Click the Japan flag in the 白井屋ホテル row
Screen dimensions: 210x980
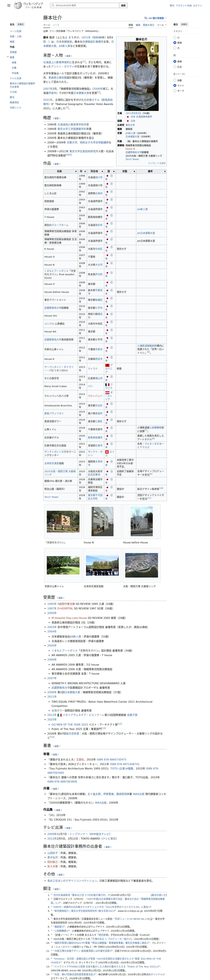108,436
